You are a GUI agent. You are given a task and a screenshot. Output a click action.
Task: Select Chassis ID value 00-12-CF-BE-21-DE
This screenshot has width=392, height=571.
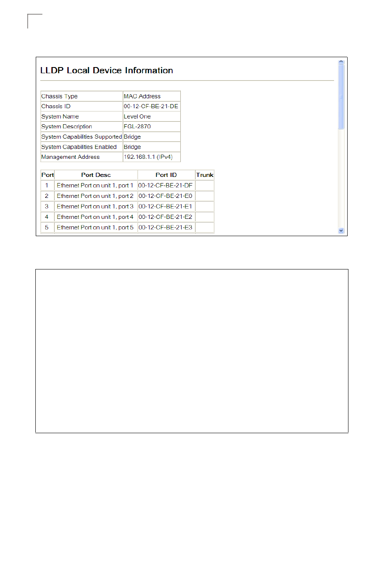coord(151,106)
